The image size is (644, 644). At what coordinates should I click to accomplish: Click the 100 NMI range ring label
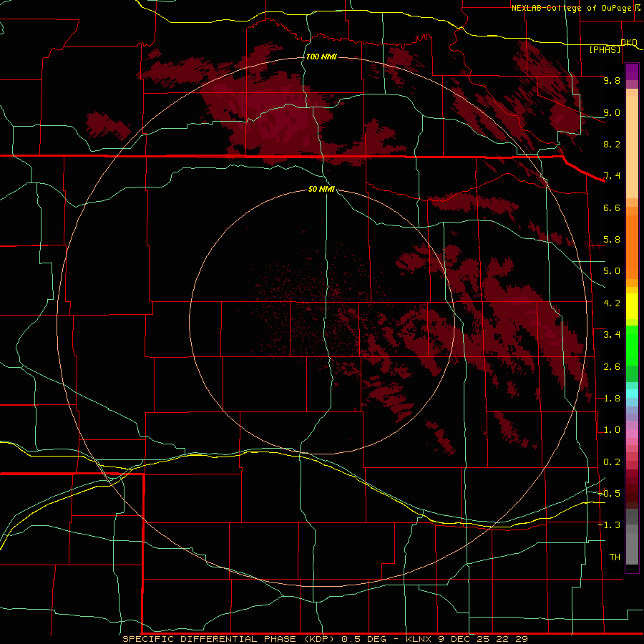(x=321, y=57)
